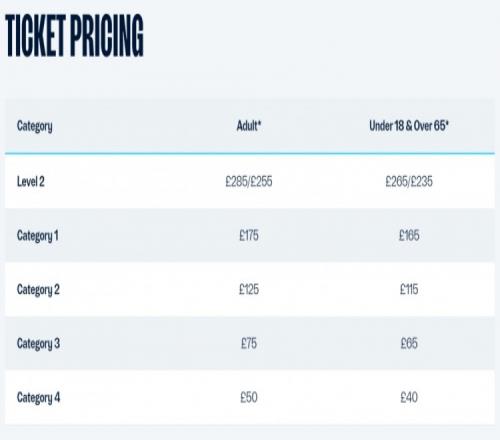Click the Ticket Pricing heading
The width and height of the screenshot is (500, 440).
74,36
